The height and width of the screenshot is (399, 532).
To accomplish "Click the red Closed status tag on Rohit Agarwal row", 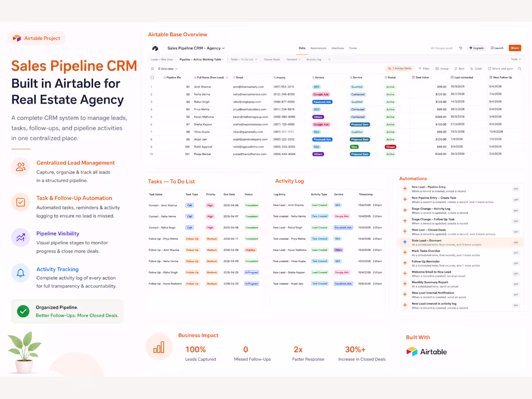I will (x=390, y=147).
